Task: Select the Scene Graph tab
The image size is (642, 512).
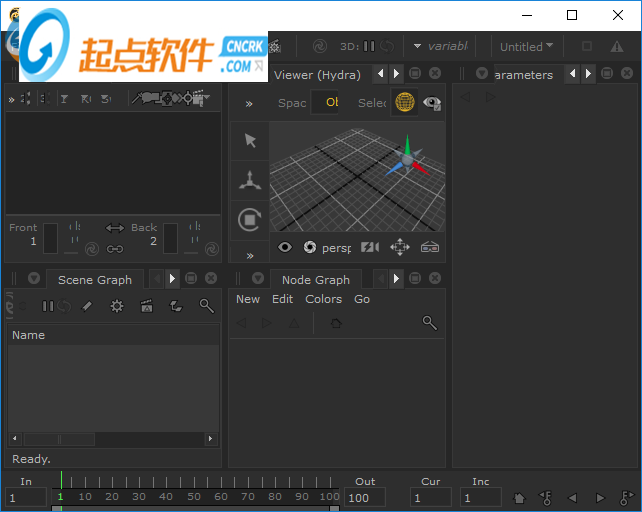Action: pos(94,280)
